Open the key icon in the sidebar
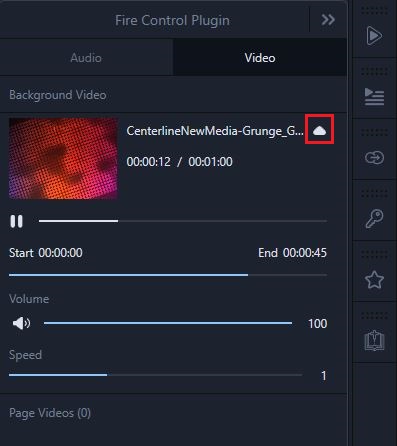 pyautogui.click(x=374, y=218)
